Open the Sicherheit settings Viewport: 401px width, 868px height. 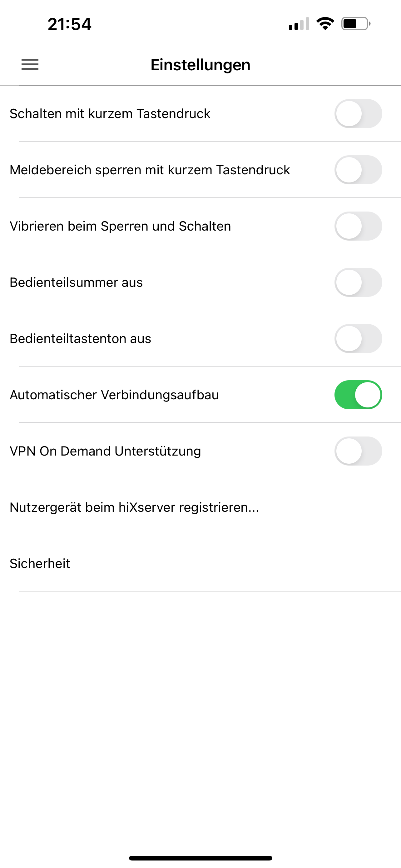tap(40, 564)
